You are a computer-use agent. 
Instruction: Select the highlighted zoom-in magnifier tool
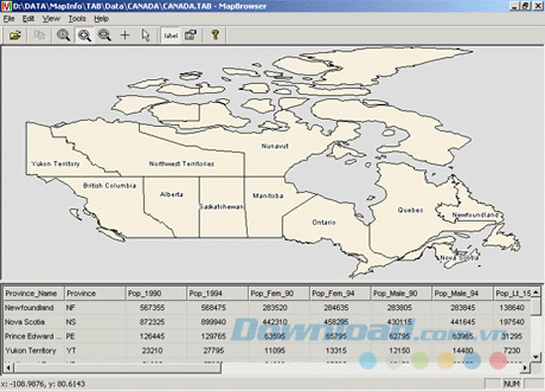tap(84, 35)
